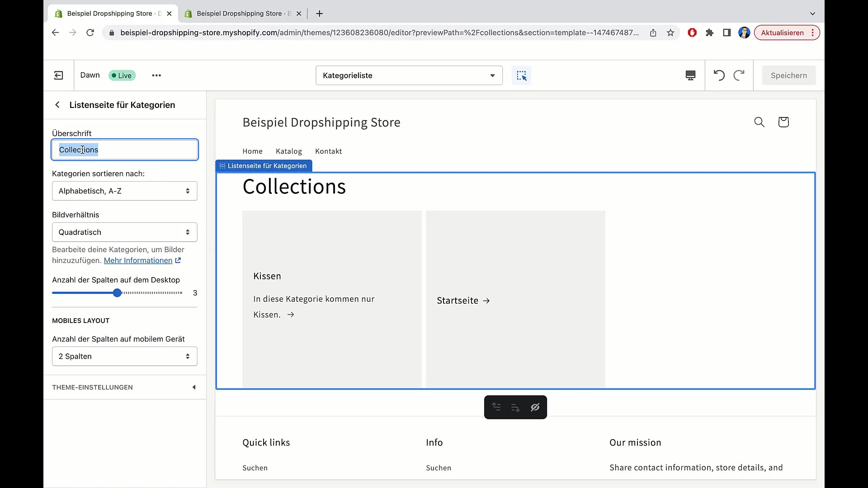Move section up in floating toolbar
Image resolution: width=868 pixels, height=488 pixels.
click(496, 407)
